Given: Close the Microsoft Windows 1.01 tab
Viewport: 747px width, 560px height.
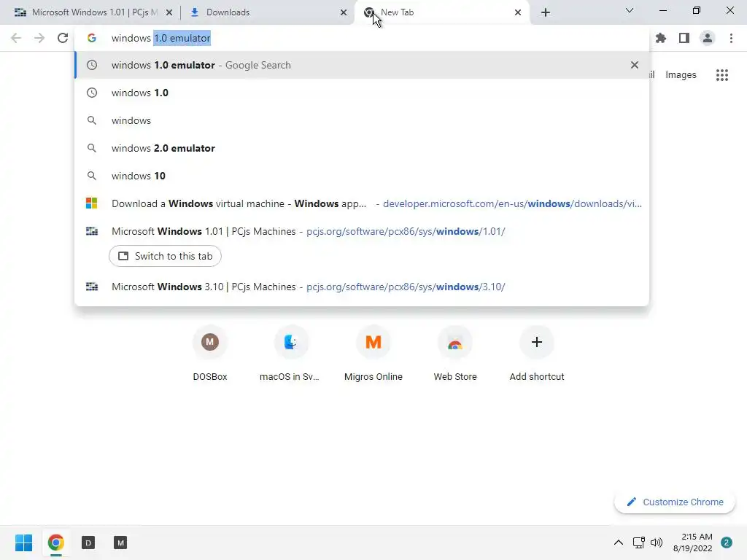Looking at the screenshot, I should click(x=169, y=12).
